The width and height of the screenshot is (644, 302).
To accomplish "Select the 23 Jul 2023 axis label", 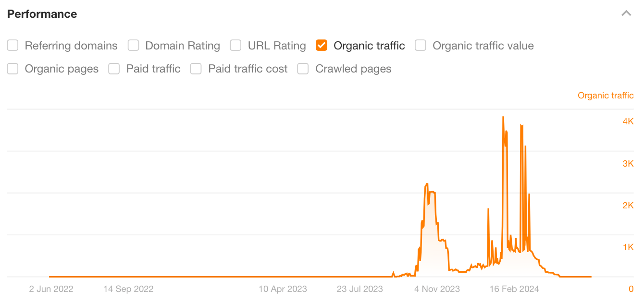I will click(359, 289).
